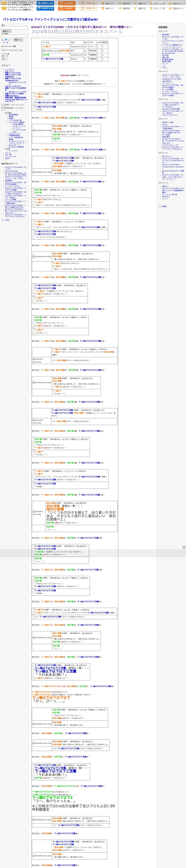186x868 pixels.
Task: Open ヴルム in 更新履歴
Action: point(164,68)
